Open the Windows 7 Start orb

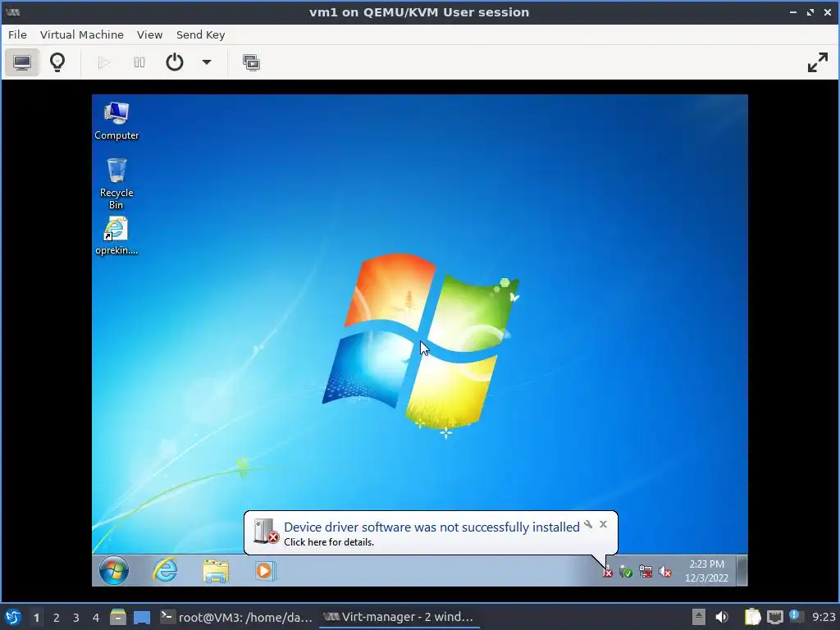click(x=113, y=570)
